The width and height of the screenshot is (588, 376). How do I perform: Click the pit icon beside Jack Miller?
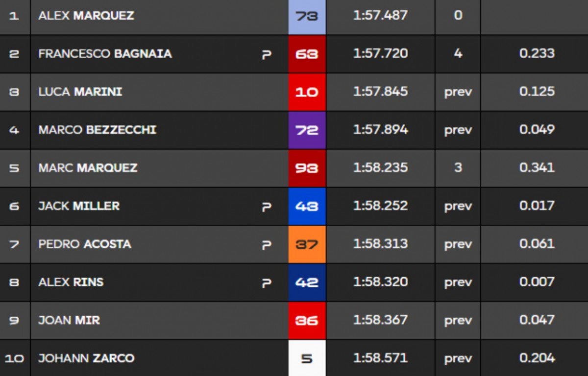(x=267, y=207)
